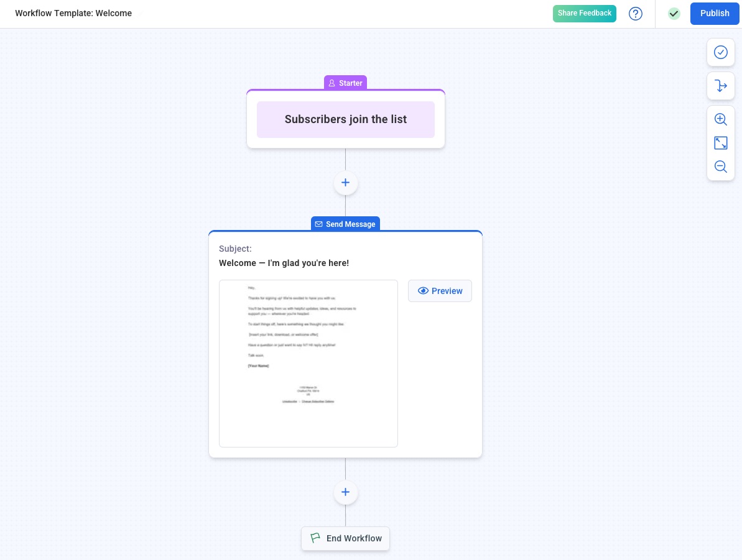Click the envelope icon on Send Message badge
This screenshot has width=742, height=560.
point(318,224)
